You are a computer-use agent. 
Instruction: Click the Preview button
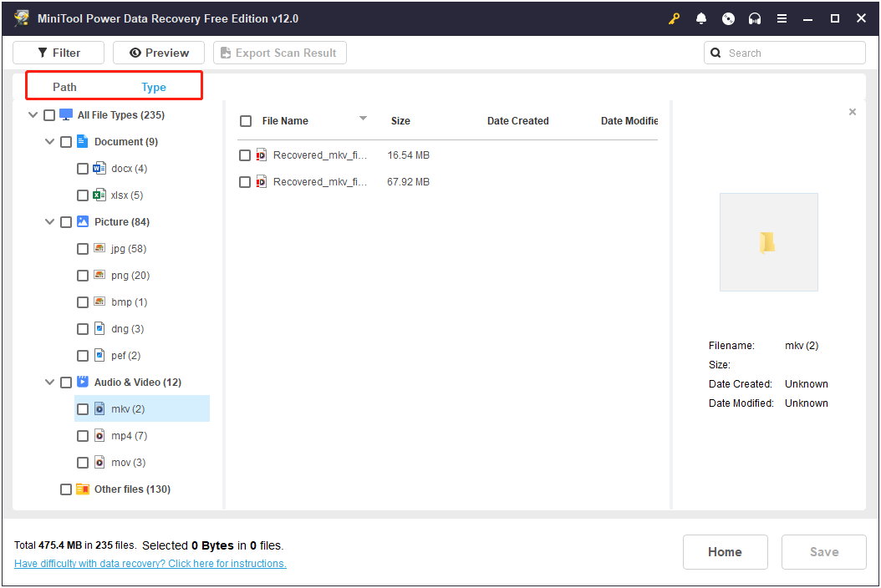[x=159, y=53]
